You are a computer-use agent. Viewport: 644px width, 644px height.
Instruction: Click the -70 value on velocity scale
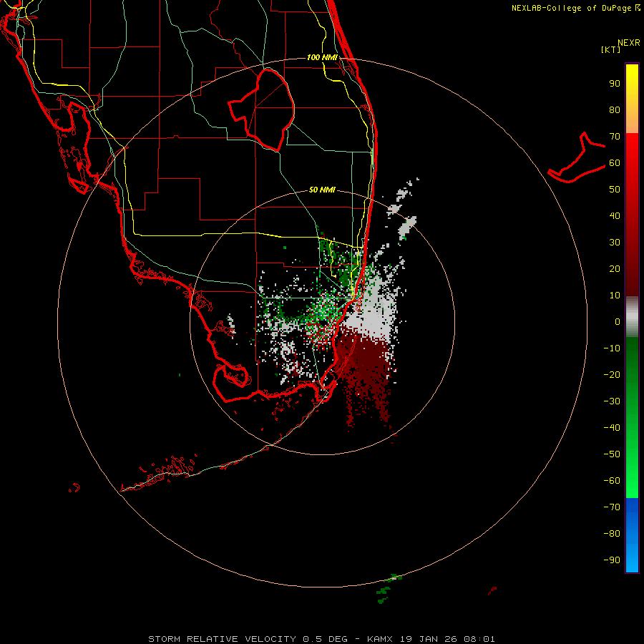[612, 507]
